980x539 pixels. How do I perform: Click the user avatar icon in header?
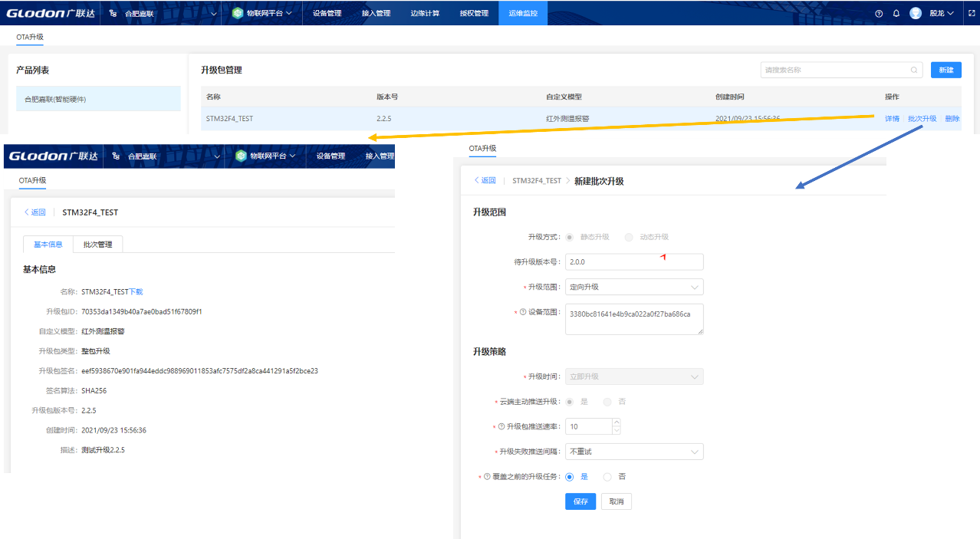[x=916, y=13]
